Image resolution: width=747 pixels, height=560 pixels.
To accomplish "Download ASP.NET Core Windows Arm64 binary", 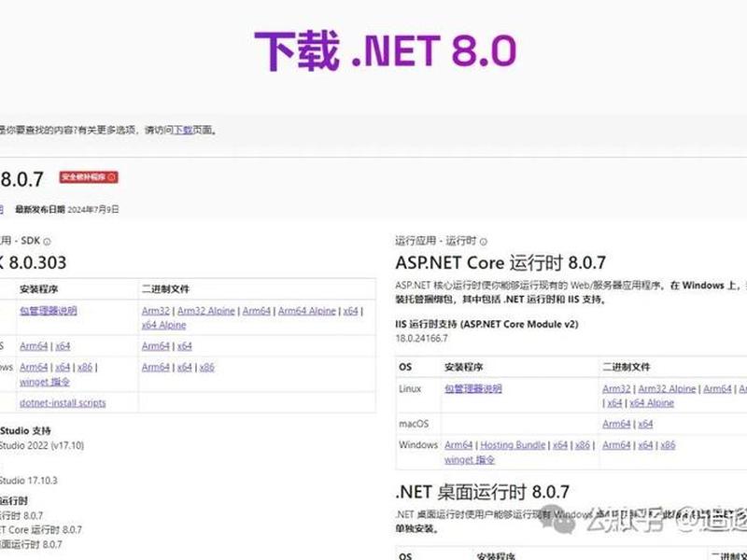I will click(x=616, y=445).
